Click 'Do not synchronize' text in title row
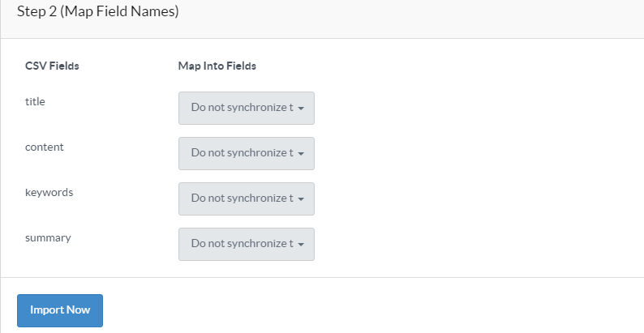Image resolution: width=644 pixels, height=333 pixels. (242, 108)
